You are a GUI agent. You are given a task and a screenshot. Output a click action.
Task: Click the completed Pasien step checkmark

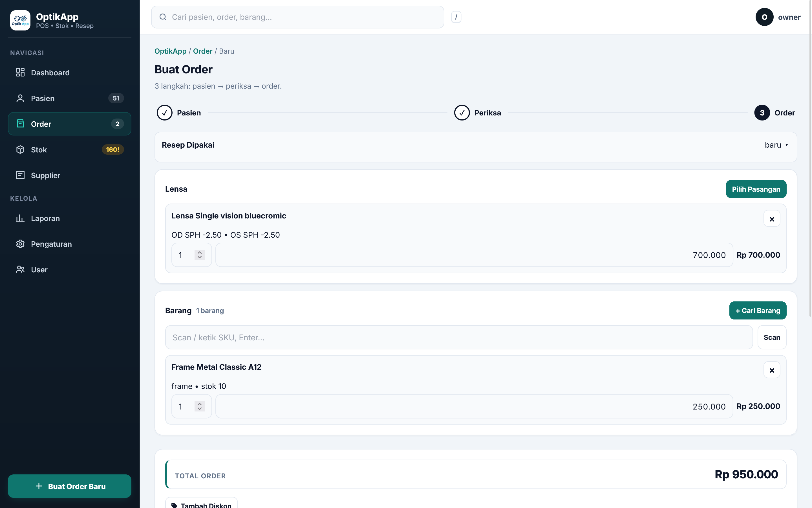click(x=164, y=113)
